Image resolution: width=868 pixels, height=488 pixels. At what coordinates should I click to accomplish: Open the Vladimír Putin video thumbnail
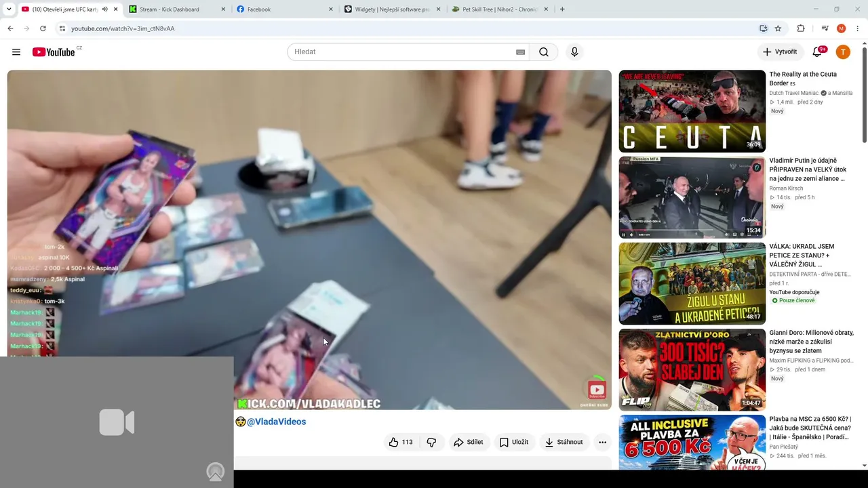click(692, 197)
